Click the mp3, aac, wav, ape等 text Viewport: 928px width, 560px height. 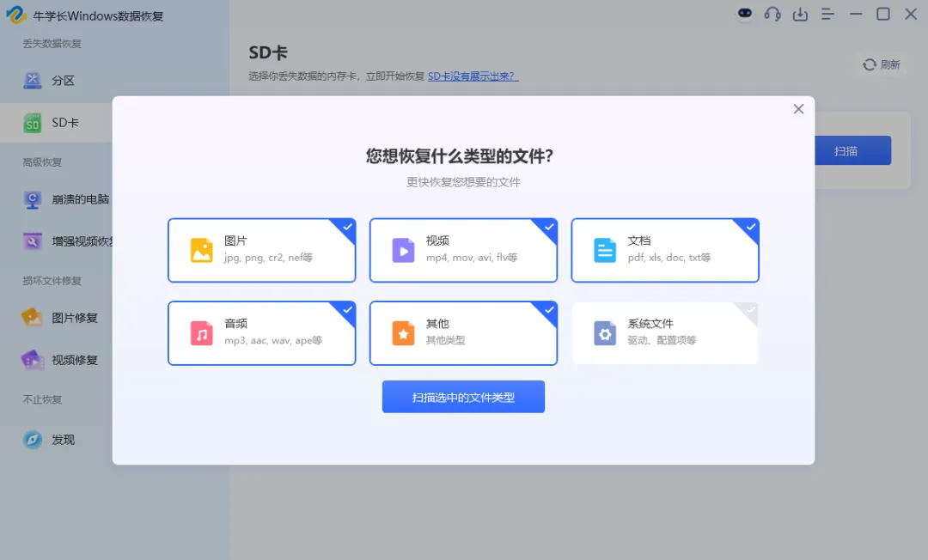pyautogui.click(x=273, y=341)
